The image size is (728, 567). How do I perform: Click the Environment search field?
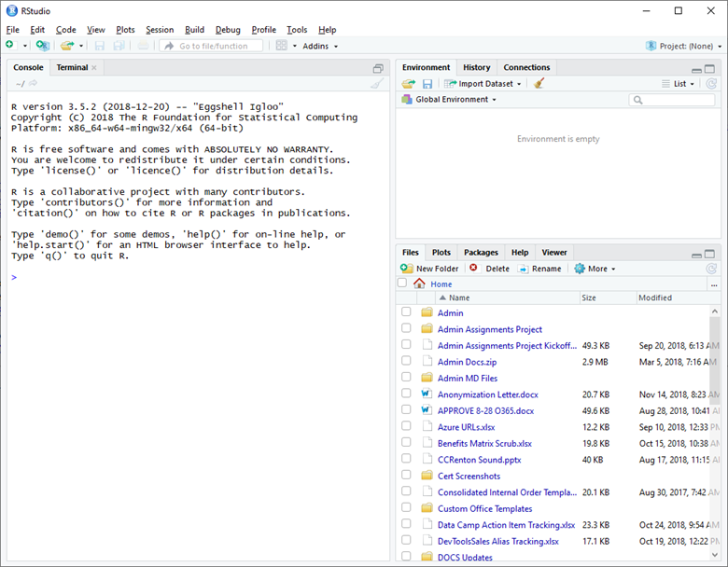click(672, 100)
